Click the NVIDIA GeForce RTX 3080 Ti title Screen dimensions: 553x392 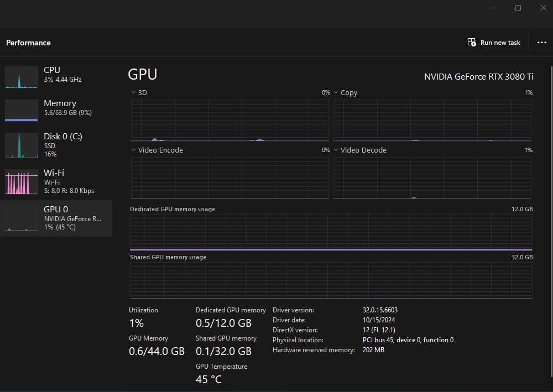pyautogui.click(x=478, y=76)
